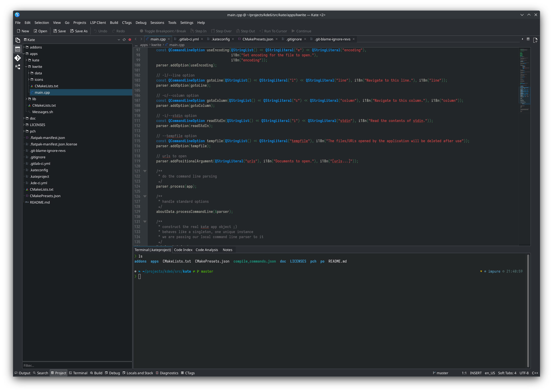The width and height of the screenshot is (553, 392).
Task: Switch to the CMakePresets.json tab
Action: 258,39
